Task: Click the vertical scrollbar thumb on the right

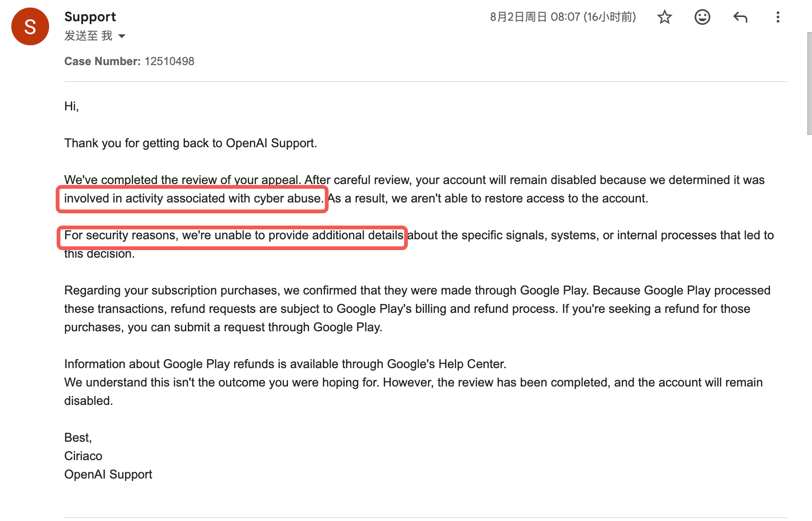Action: point(809,84)
